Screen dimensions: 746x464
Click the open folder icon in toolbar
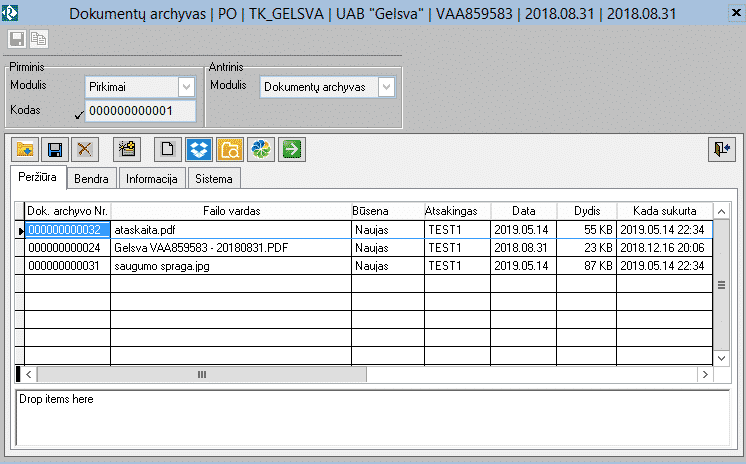(x=25, y=149)
